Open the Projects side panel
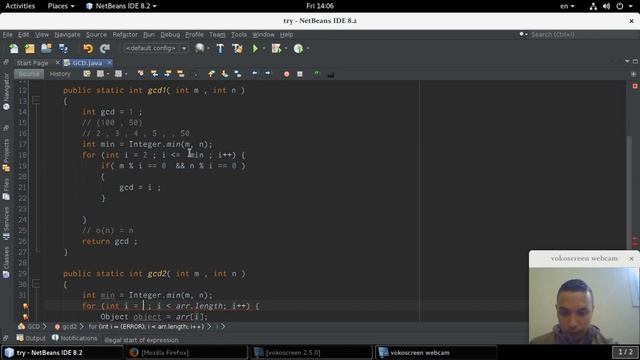This screenshot has height=360, width=640. [6, 155]
